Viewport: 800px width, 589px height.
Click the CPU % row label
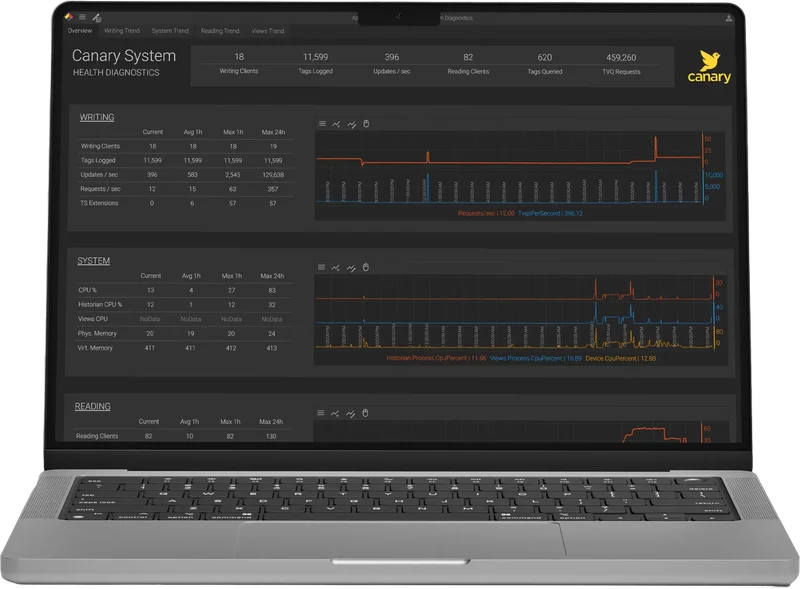(x=87, y=290)
